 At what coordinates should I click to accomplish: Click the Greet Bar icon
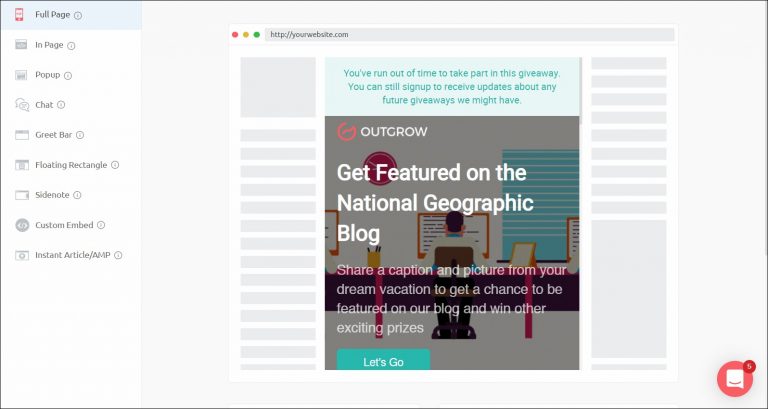tap(21, 135)
